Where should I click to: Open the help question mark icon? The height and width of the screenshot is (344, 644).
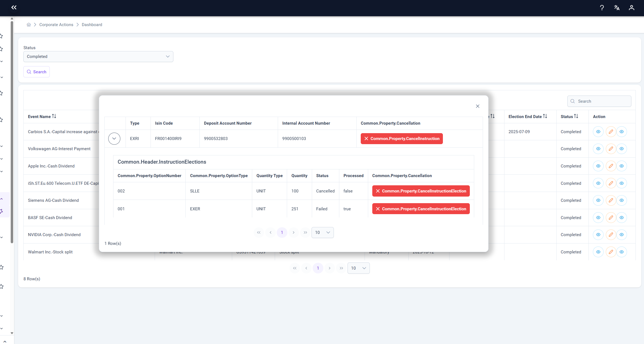(x=602, y=8)
